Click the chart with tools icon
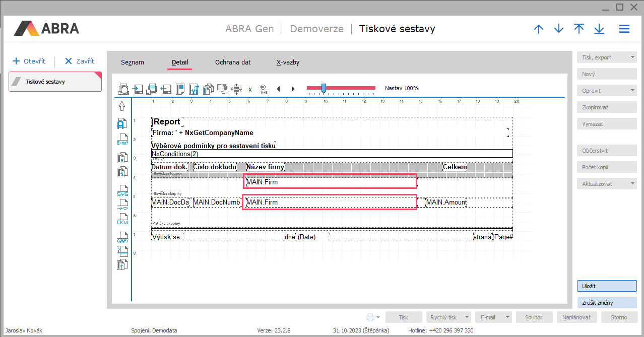 [194, 89]
